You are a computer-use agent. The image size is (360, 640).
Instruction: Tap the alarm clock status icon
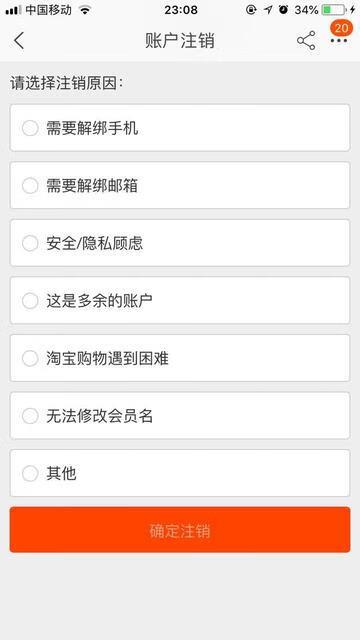click(x=283, y=10)
